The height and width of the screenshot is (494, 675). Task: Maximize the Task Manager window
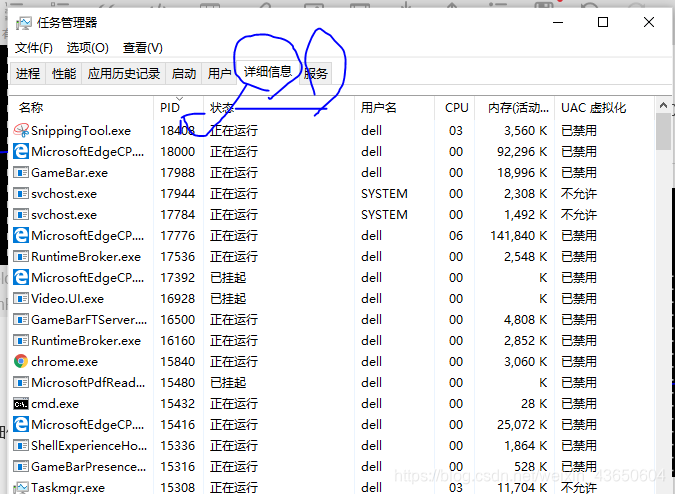point(603,22)
